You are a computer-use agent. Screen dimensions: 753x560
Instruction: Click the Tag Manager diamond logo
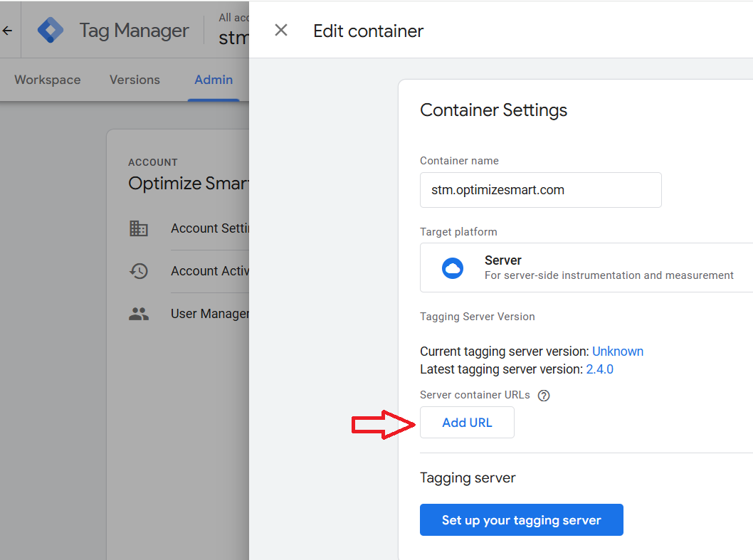51,31
